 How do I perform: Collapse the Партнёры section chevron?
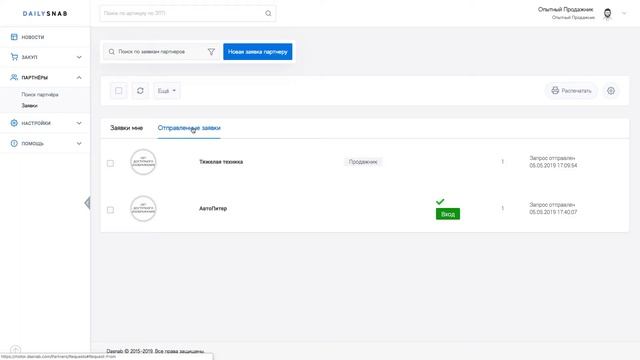coord(79,77)
